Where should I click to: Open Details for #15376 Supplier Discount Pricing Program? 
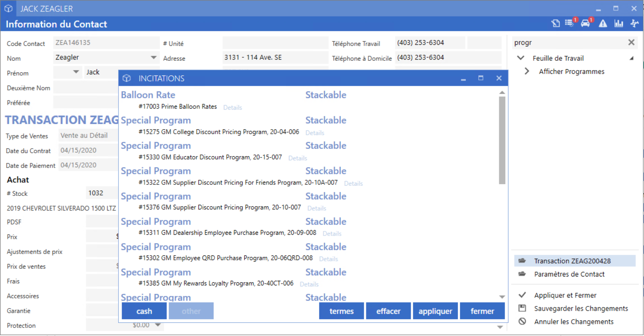tap(317, 209)
